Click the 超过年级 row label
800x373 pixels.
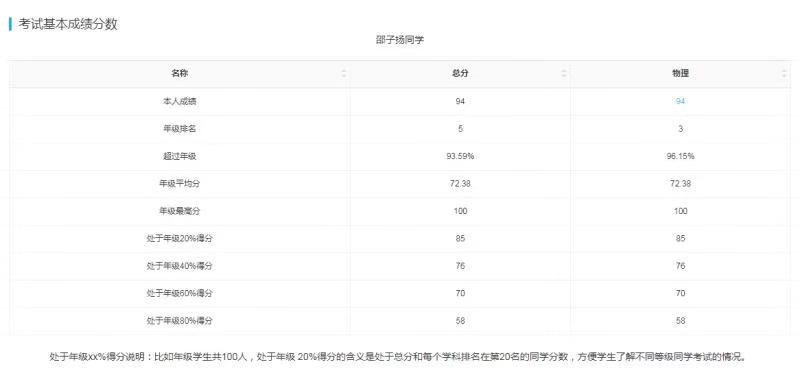coord(180,157)
